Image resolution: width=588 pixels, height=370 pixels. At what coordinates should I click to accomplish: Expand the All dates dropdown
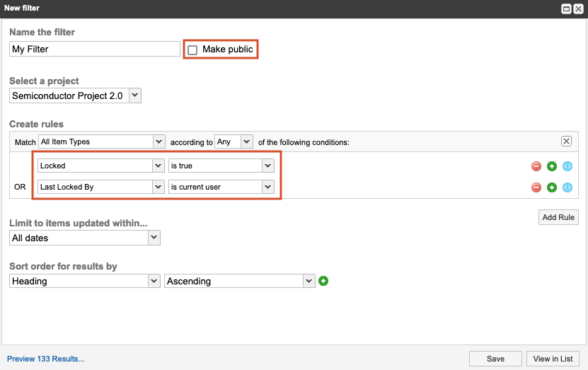[x=85, y=238]
